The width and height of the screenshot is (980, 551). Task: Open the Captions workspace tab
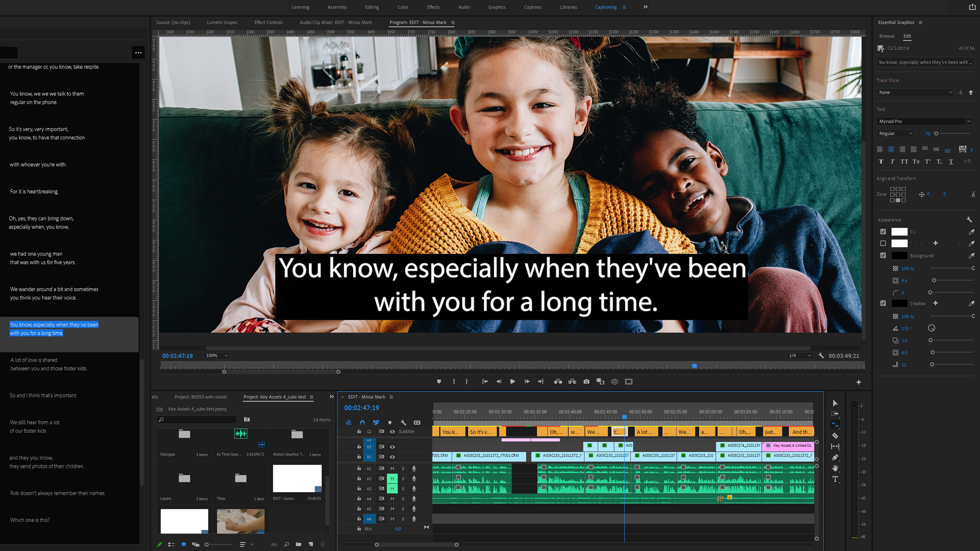click(532, 7)
